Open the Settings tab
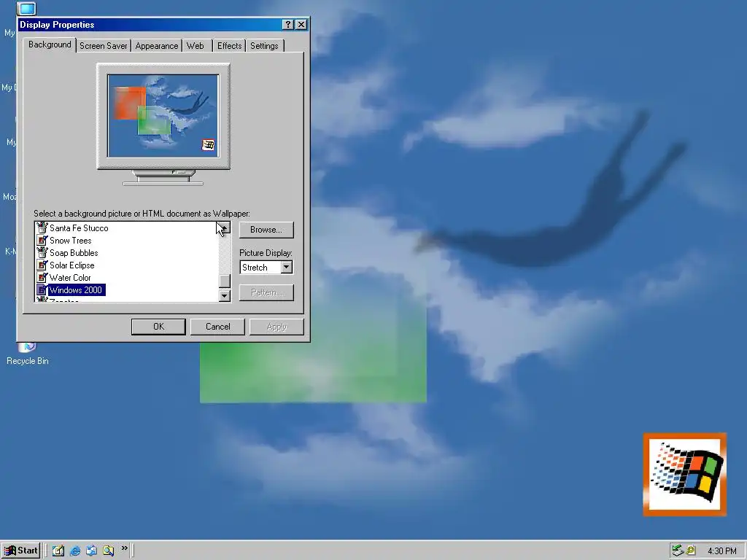This screenshot has width=747, height=560. pyautogui.click(x=264, y=46)
